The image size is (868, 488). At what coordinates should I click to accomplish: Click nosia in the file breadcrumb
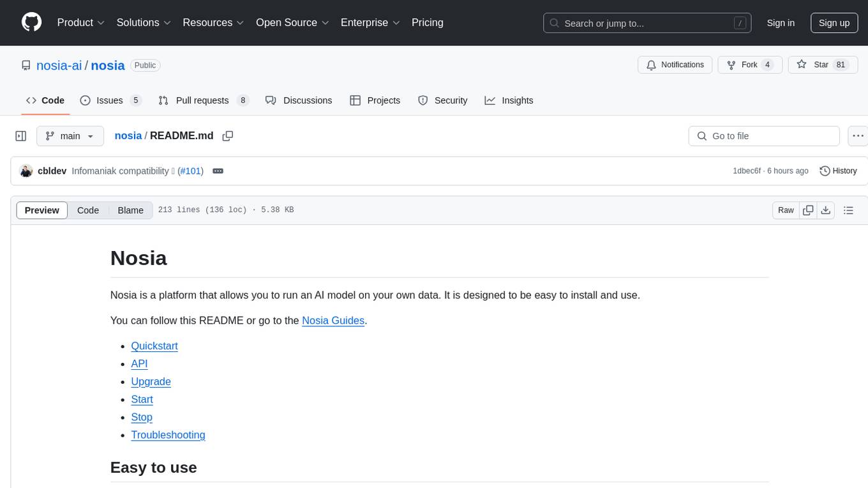pyautogui.click(x=128, y=135)
